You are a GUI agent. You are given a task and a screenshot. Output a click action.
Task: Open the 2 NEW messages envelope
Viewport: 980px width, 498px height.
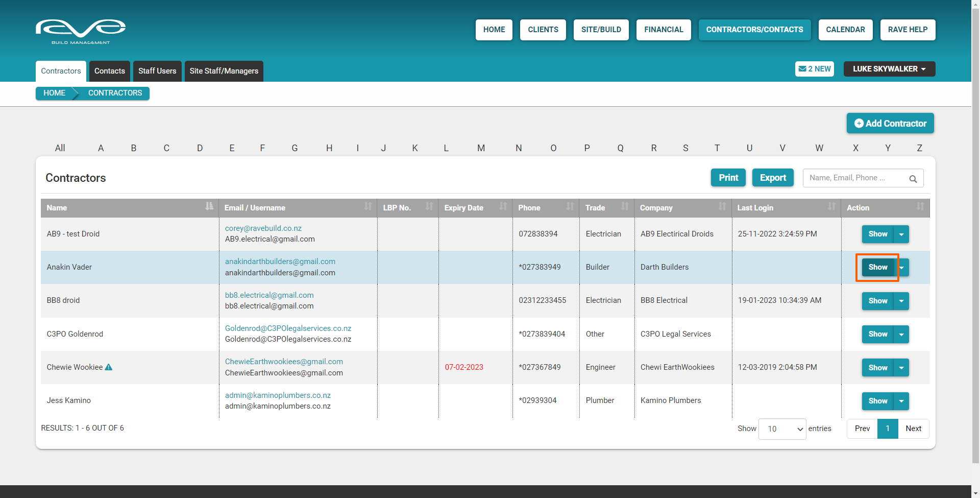pyautogui.click(x=815, y=69)
